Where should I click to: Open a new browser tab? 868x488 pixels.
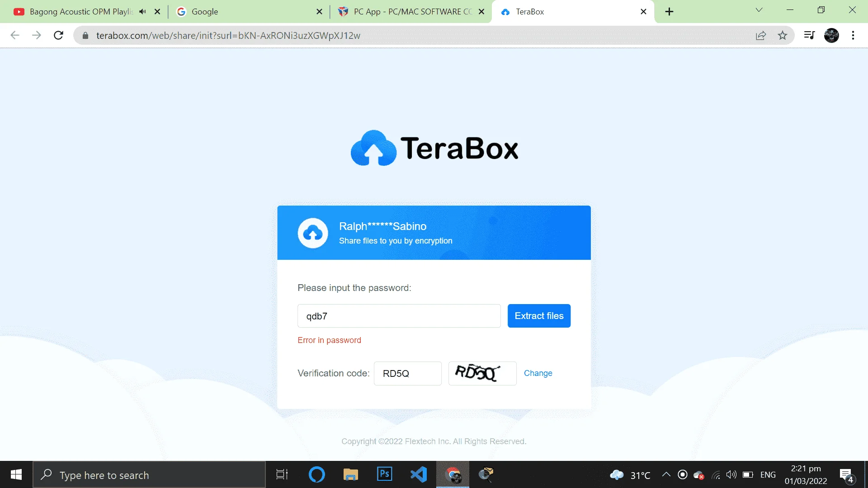click(x=670, y=12)
